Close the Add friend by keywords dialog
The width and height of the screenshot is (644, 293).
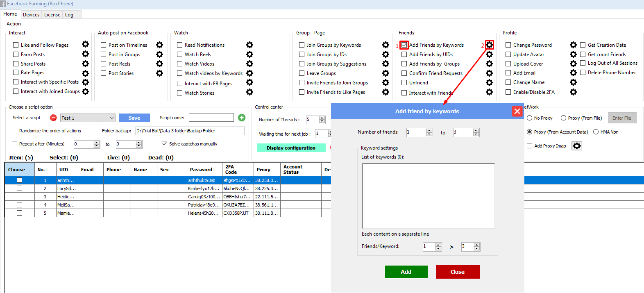pyautogui.click(x=517, y=111)
